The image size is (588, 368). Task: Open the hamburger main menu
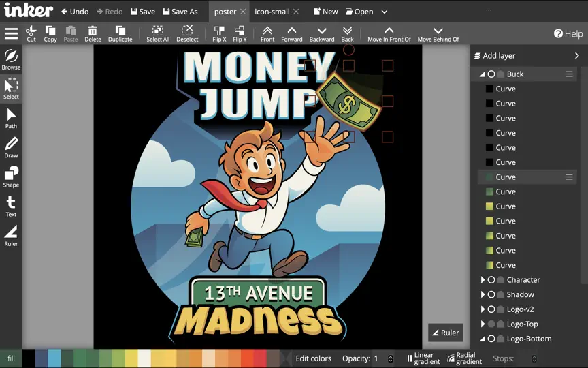click(11, 33)
